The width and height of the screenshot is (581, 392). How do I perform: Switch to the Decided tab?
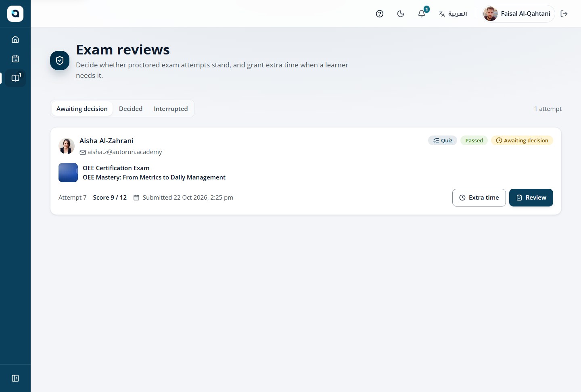point(131,109)
